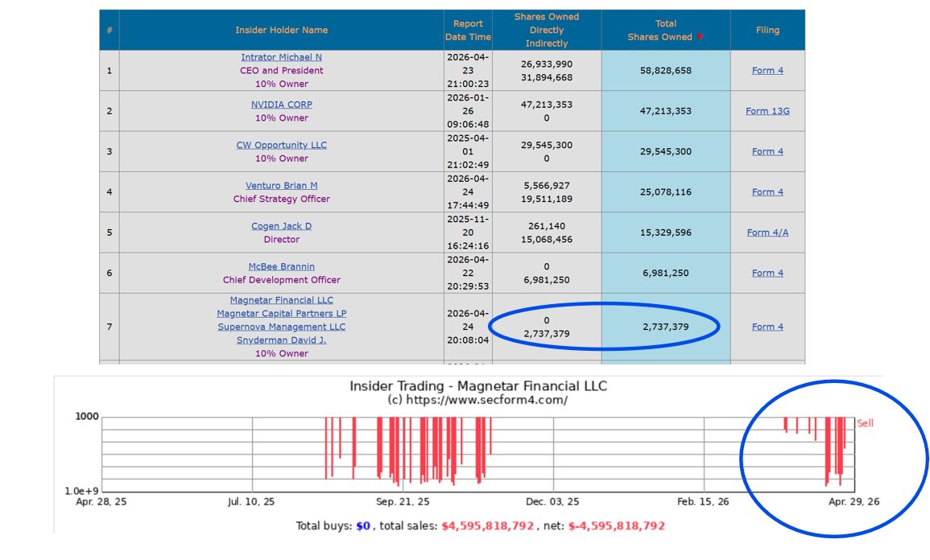Open Form 4/A filing for Cogen Jack D
This screenshot has width=930, height=560.
(x=767, y=233)
